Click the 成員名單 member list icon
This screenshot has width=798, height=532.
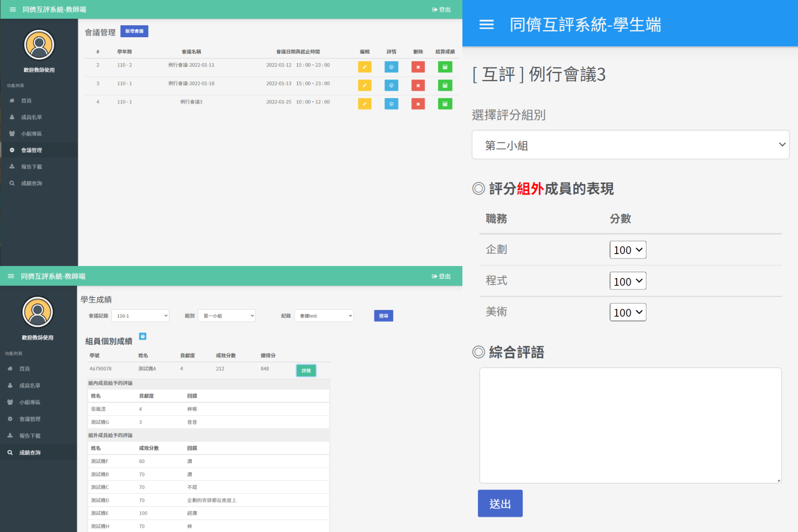point(12,117)
